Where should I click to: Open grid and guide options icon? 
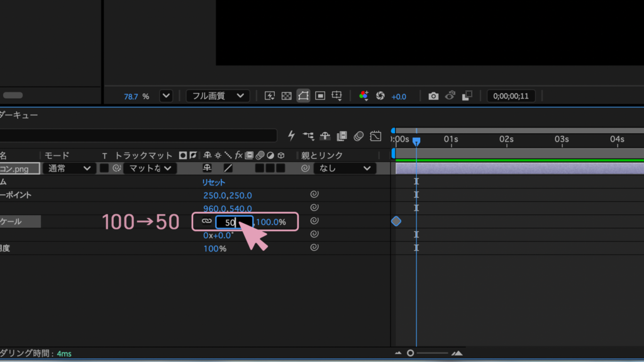(337, 96)
